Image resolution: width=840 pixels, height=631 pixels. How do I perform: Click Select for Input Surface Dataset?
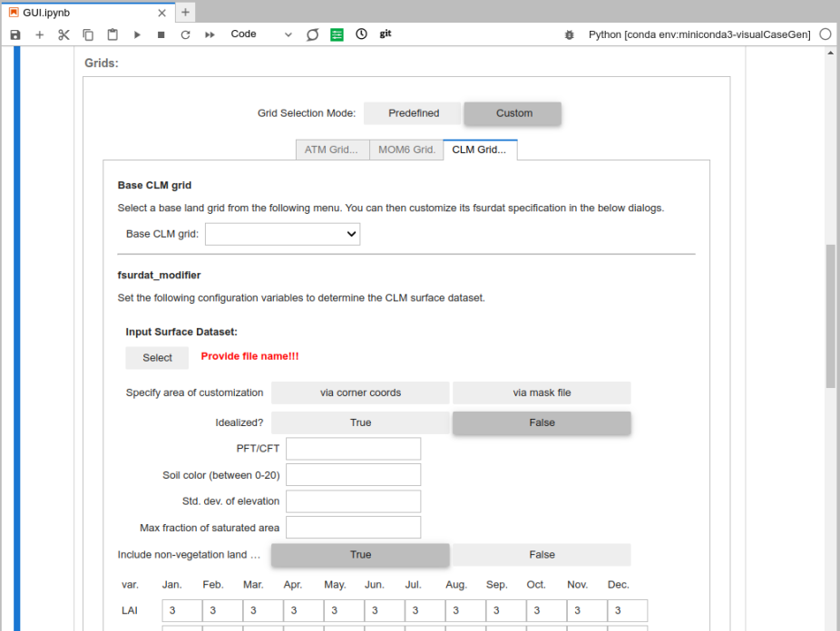point(157,358)
